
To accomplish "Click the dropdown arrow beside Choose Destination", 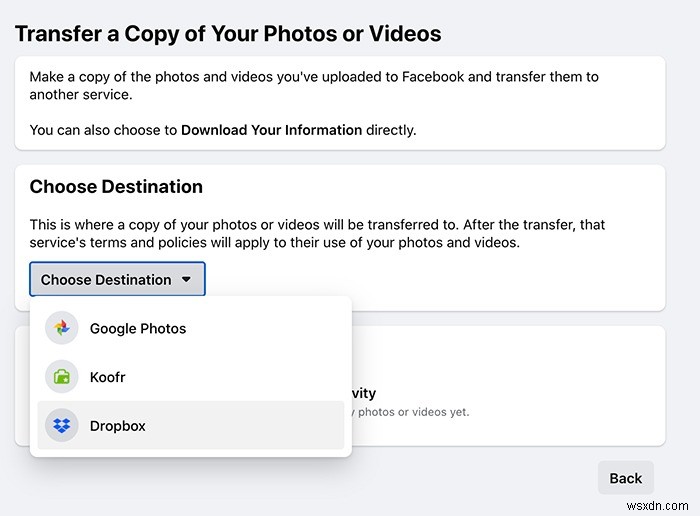I will tap(186, 279).
